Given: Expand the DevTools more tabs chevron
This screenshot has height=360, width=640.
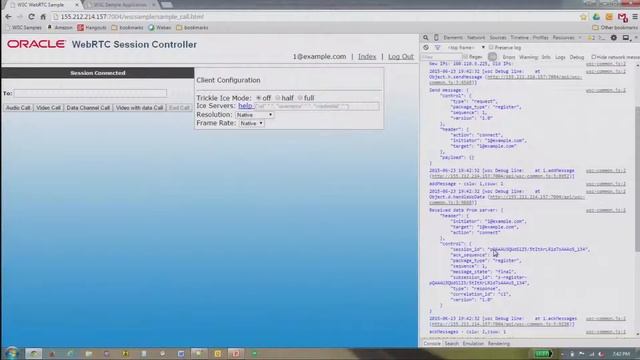Looking at the screenshot, I should (580, 38).
